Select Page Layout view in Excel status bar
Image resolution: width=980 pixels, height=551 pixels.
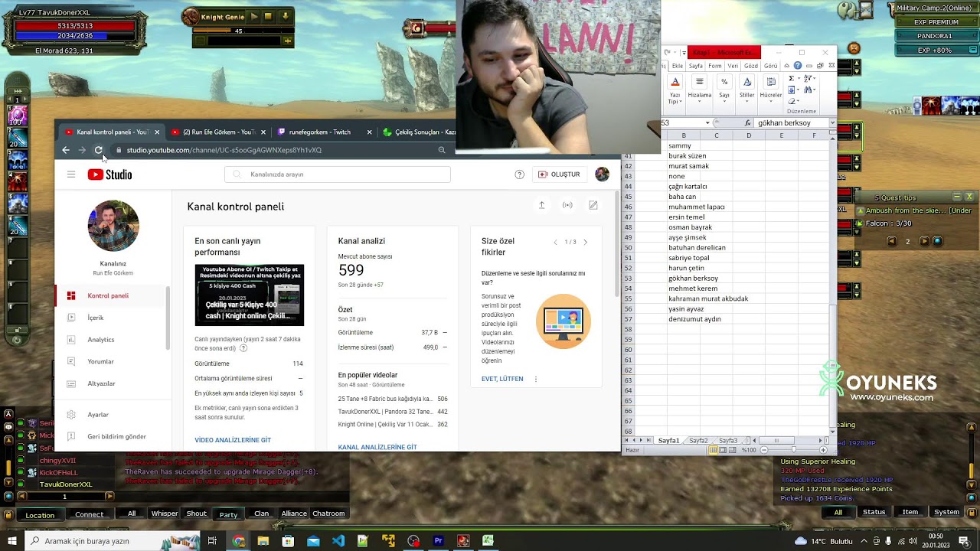pyautogui.click(x=723, y=450)
